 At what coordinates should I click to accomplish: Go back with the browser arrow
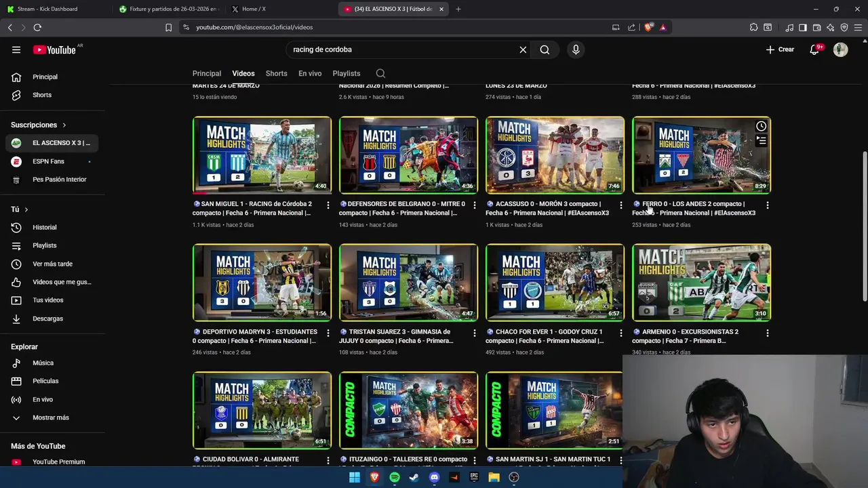coord(9,27)
